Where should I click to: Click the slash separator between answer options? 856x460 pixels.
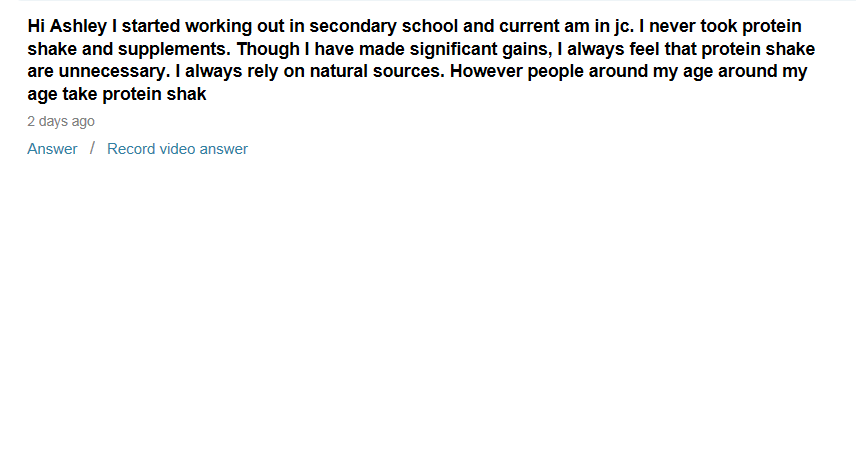[x=92, y=148]
